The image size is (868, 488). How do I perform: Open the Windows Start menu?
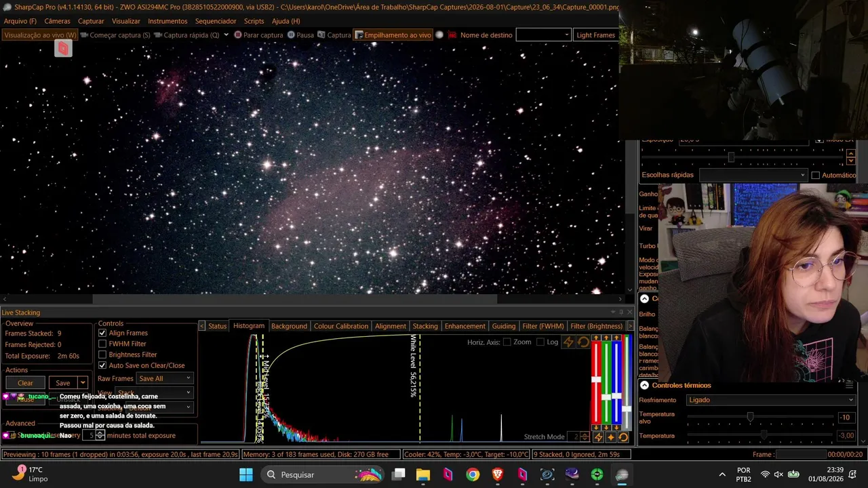point(246,474)
